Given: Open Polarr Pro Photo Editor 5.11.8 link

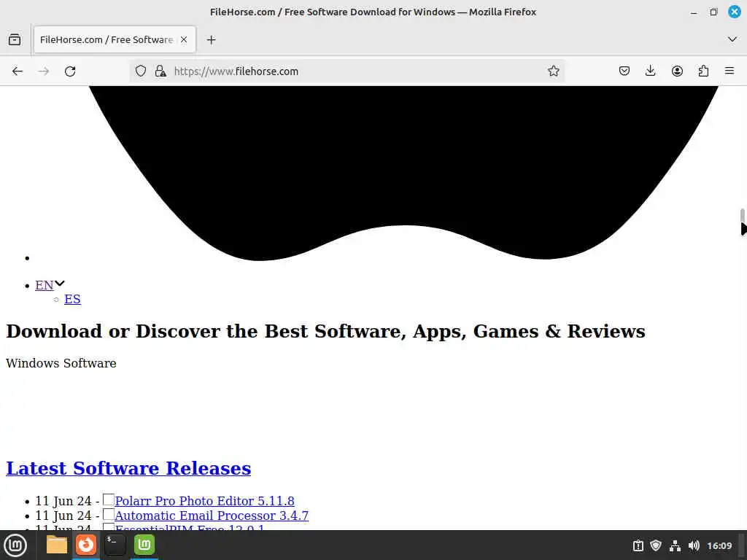Looking at the screenshot, I should pos(204,501).
